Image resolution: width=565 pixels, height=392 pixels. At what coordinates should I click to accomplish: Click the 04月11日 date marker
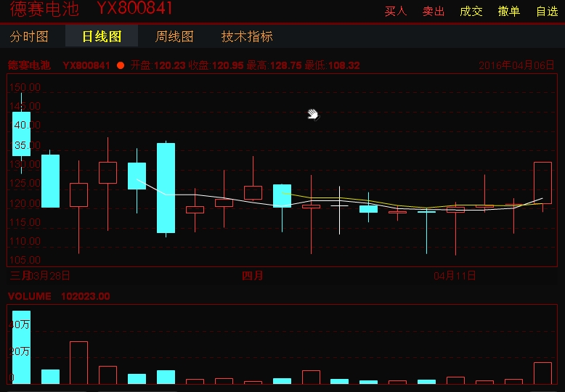(455, 276)
